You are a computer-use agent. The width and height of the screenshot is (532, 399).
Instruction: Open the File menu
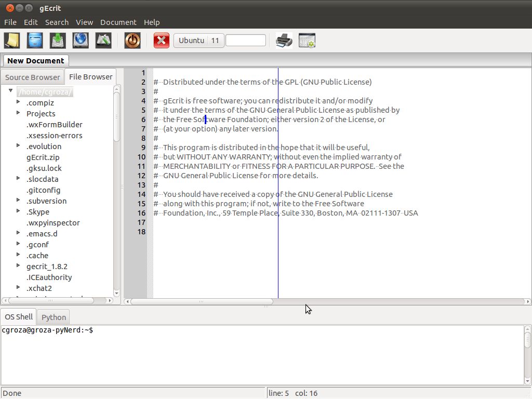10,22
